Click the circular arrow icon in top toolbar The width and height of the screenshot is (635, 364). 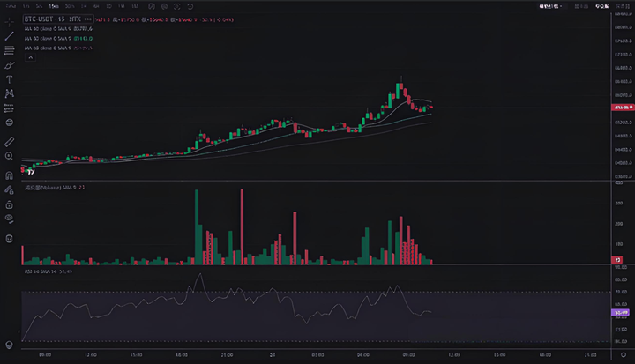[x=190, y=6]
